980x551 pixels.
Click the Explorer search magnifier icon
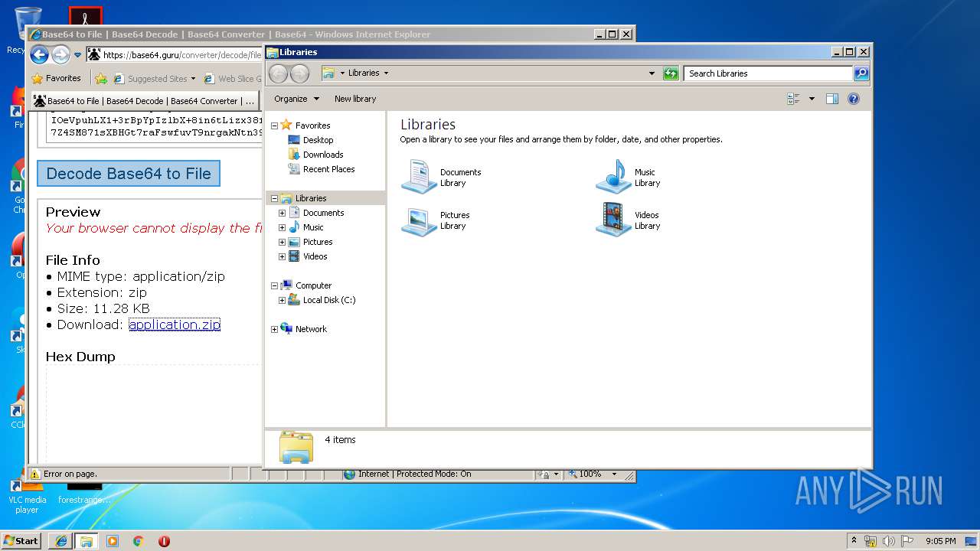[861, 73]
